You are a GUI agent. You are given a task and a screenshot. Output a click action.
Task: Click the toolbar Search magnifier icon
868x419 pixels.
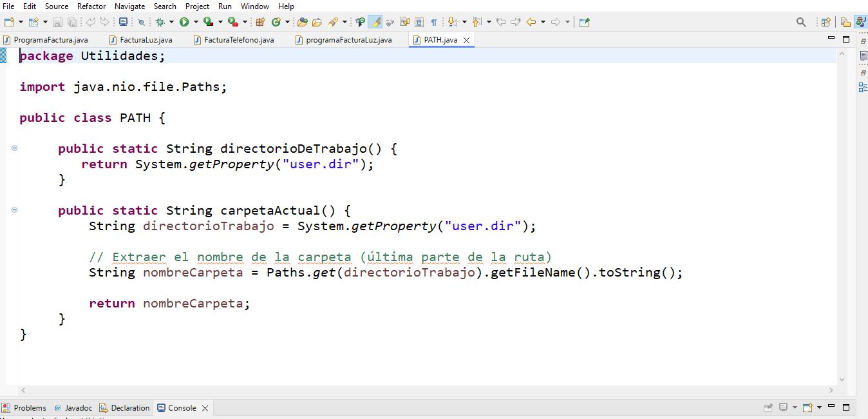point(801,22)
